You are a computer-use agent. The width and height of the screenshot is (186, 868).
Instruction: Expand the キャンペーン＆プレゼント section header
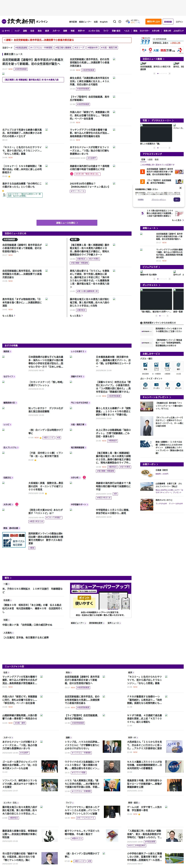click(x=162, y=397)
